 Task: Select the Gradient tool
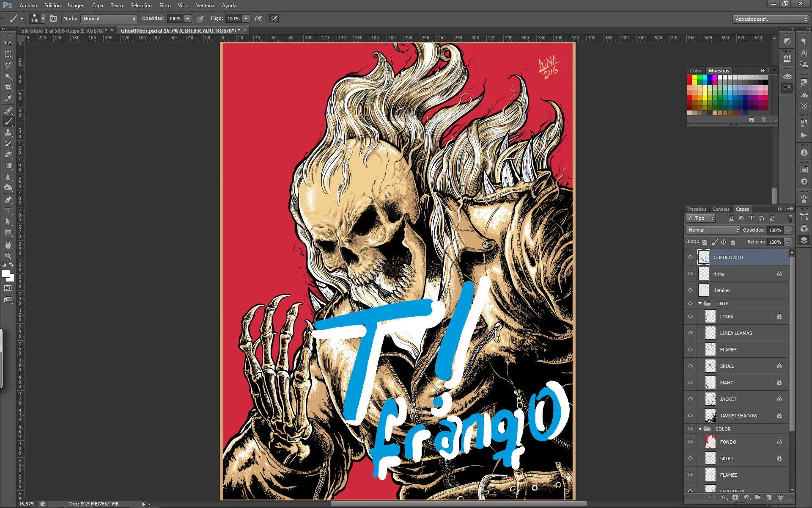point(8,166)
